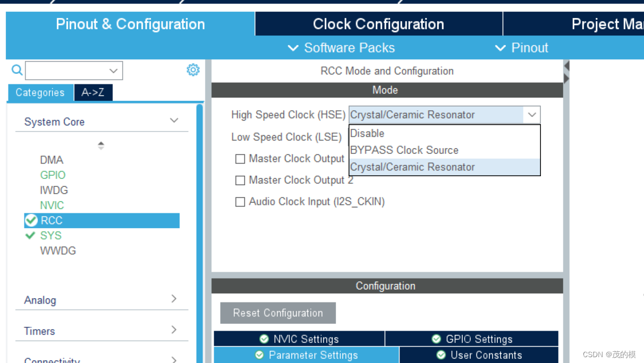
Task: Open the Software Packs menu
Action: point(341,48)
